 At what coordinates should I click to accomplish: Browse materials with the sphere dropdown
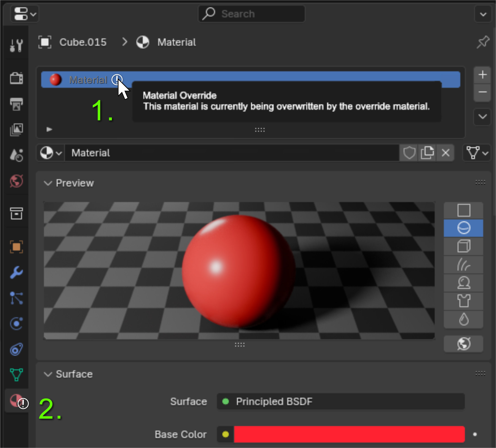coord(51,153)
